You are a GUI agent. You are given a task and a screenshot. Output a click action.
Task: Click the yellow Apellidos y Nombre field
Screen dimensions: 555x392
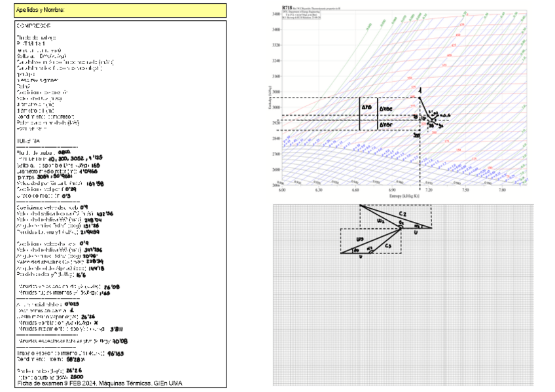(x=120, y=10)
